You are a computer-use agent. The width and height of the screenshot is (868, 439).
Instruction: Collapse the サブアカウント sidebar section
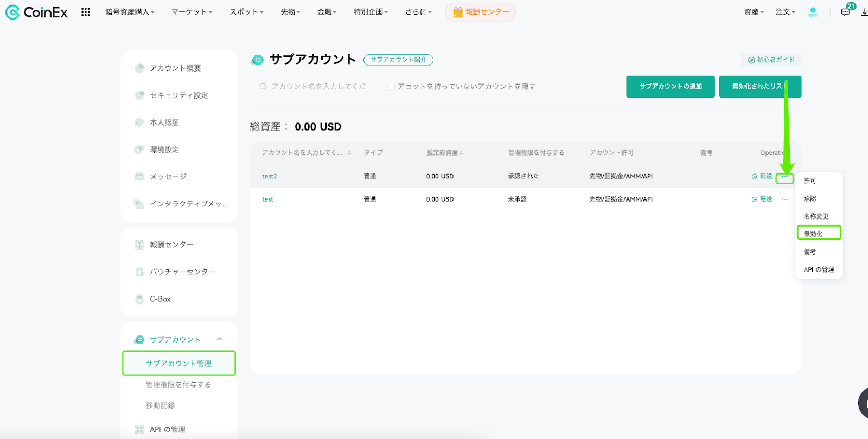click(x=219, y=339)
